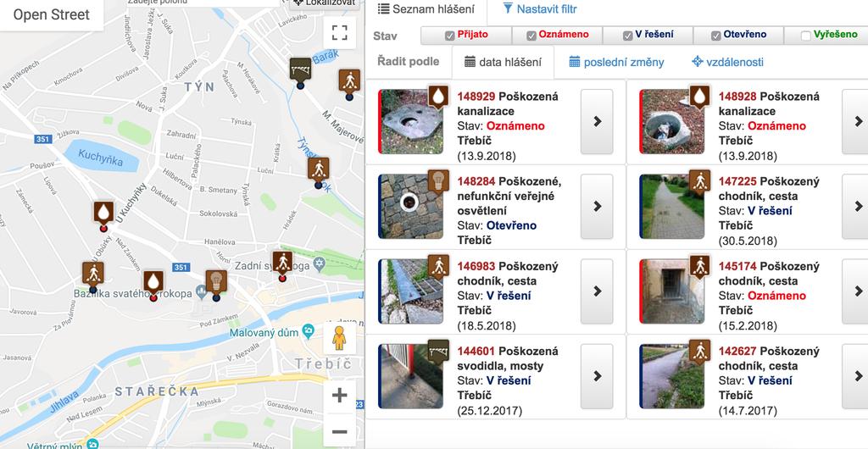
Task: Click pedestrian icon of report 146983
Action: [x=438, y=267]
